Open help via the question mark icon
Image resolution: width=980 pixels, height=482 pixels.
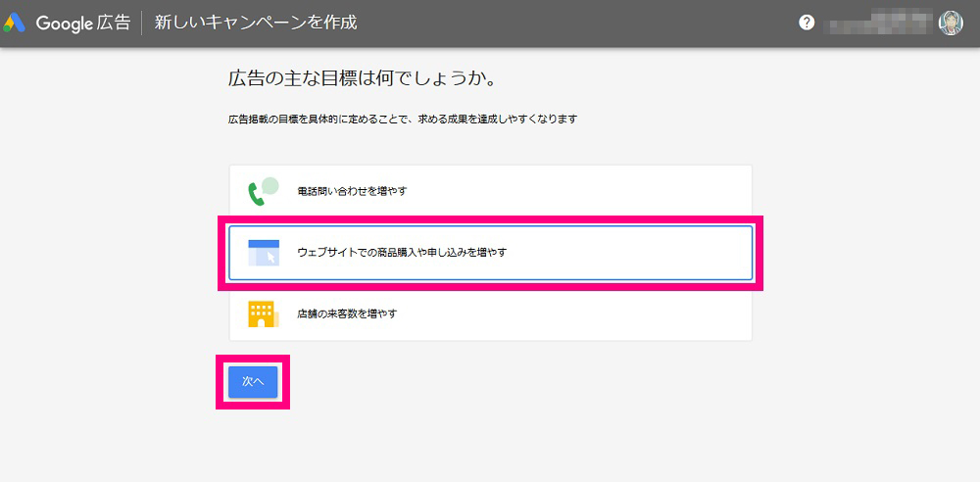(807, 24)
